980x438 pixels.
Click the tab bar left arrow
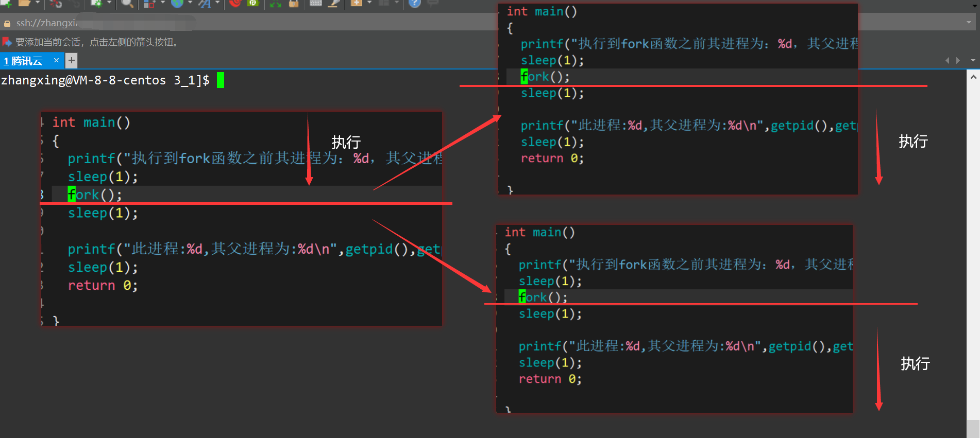click(947, 60)
